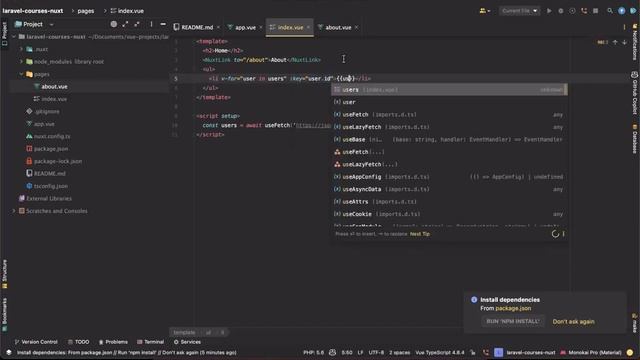Click Next Tip in completion popup
The width and height of the screenshot is (640, 360).
point(420,234)
